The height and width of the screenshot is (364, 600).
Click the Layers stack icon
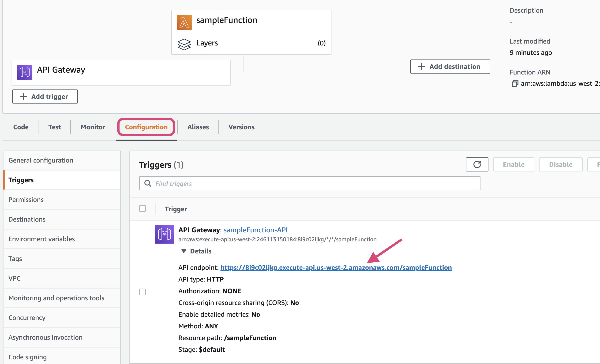point(184,44)
